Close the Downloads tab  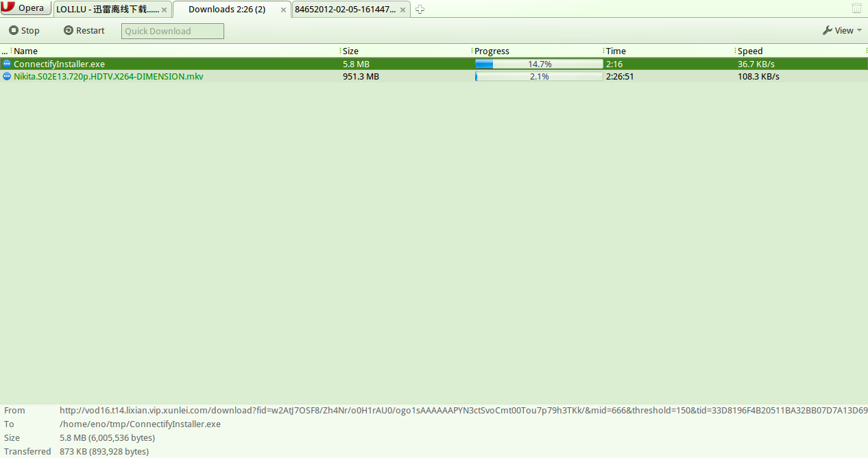click(x=283, y=10)
